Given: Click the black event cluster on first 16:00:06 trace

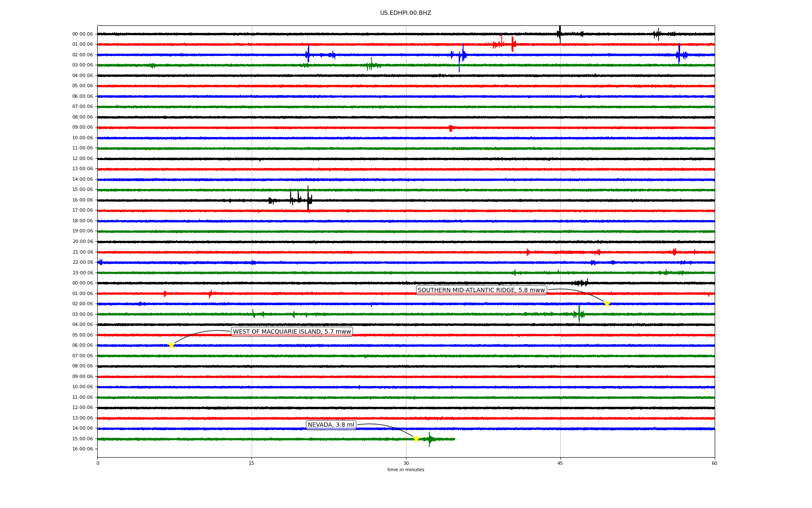Looking at the screenshot, I should 299,199.
